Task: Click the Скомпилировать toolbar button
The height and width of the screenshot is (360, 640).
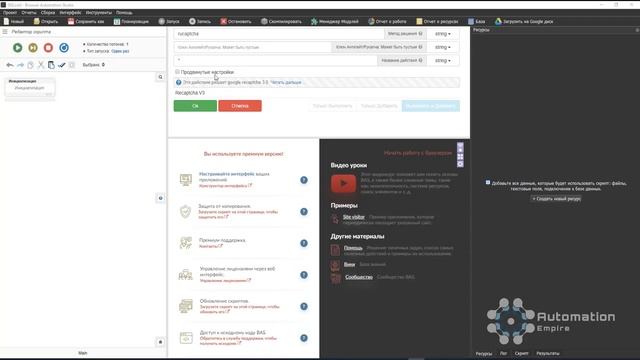Action: (x=281, y=21)
